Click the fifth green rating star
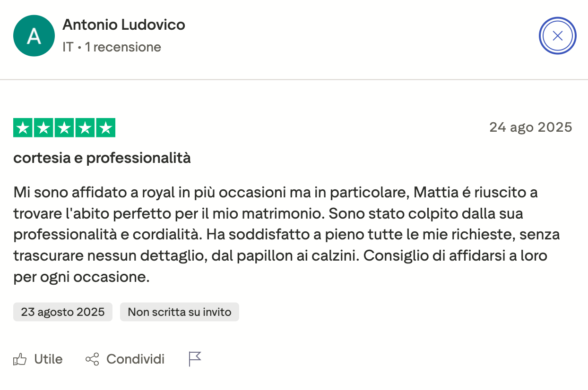Image resolution: width=588 pixels, height=390 pixels. [x=106, y=128]
